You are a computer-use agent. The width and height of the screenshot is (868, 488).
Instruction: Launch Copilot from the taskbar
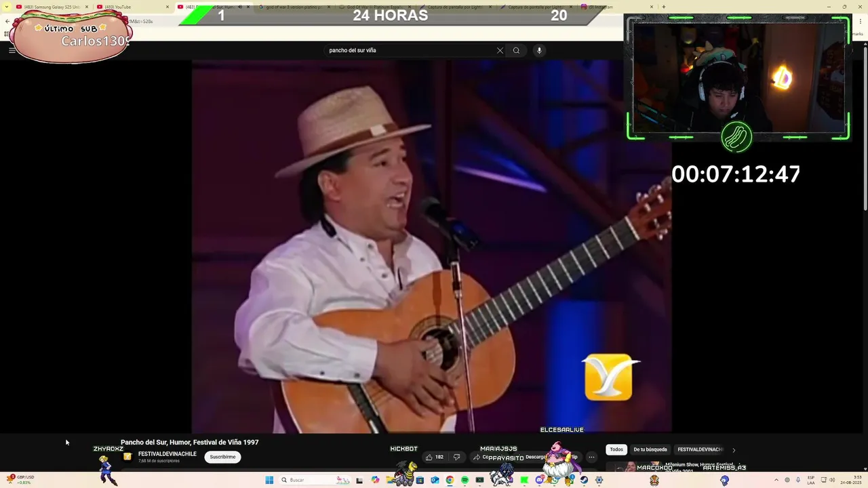pos(375,480)
